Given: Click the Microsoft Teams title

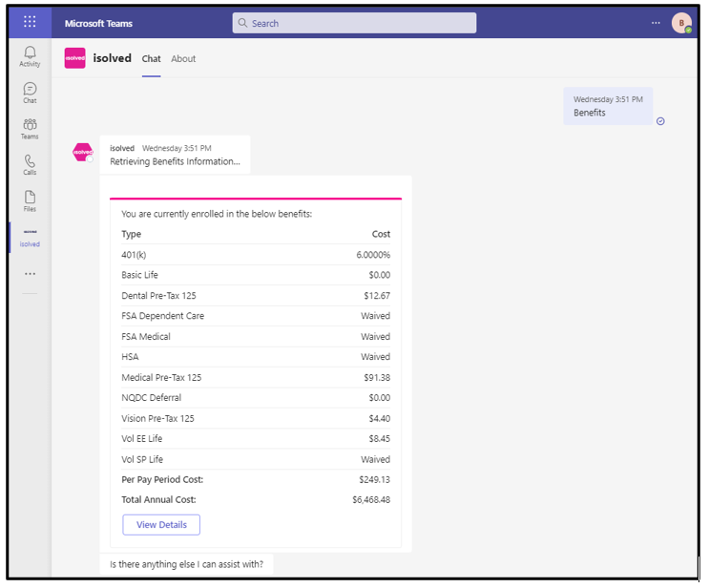Looking at the screenshot, I should click(x=98, y=24).
